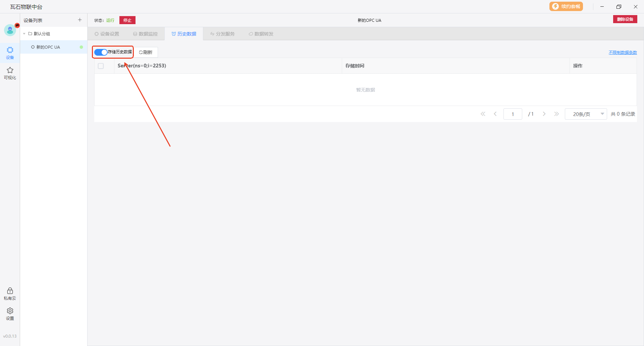Open the Private Cloud lock icon

coord(10,293)
